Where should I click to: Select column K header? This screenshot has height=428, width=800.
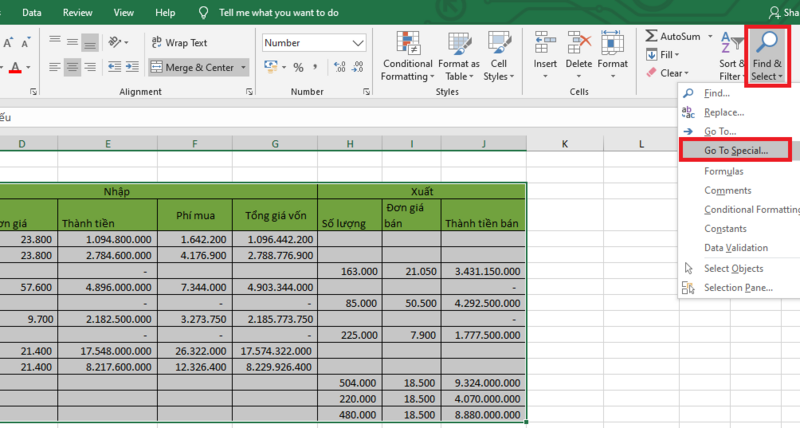click(565, 145)
